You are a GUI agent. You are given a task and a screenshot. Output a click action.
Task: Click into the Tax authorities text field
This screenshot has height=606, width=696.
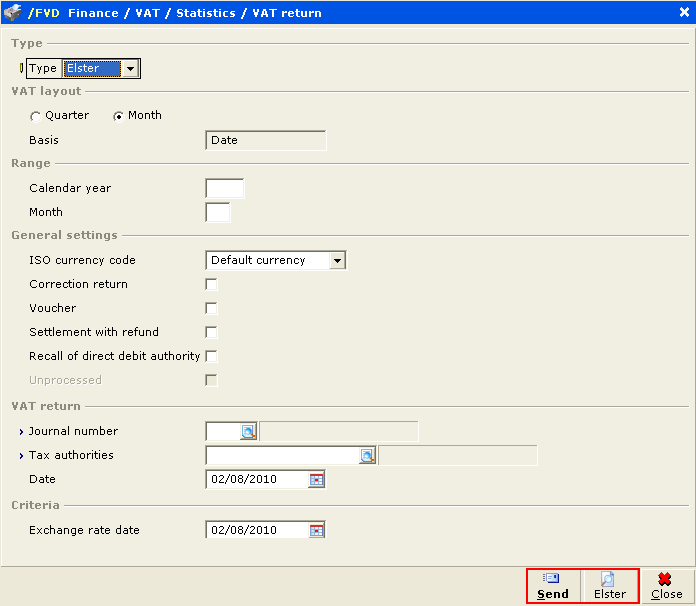click(x=282, y=455)
